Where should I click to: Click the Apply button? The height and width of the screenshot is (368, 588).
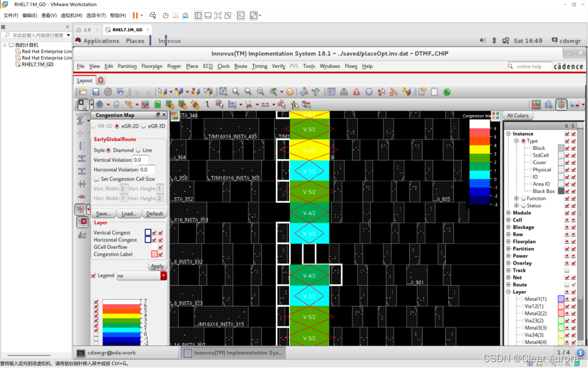(x=158, y=266)
